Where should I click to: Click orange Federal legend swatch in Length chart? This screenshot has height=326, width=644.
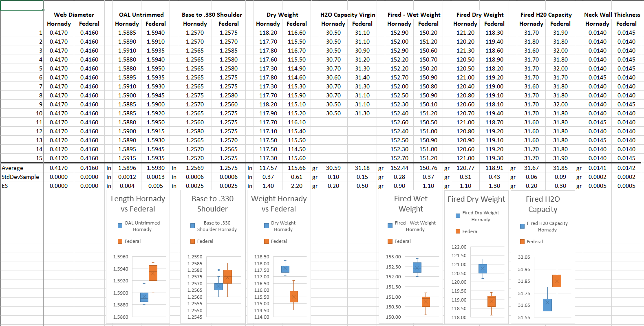coord(120,241)
